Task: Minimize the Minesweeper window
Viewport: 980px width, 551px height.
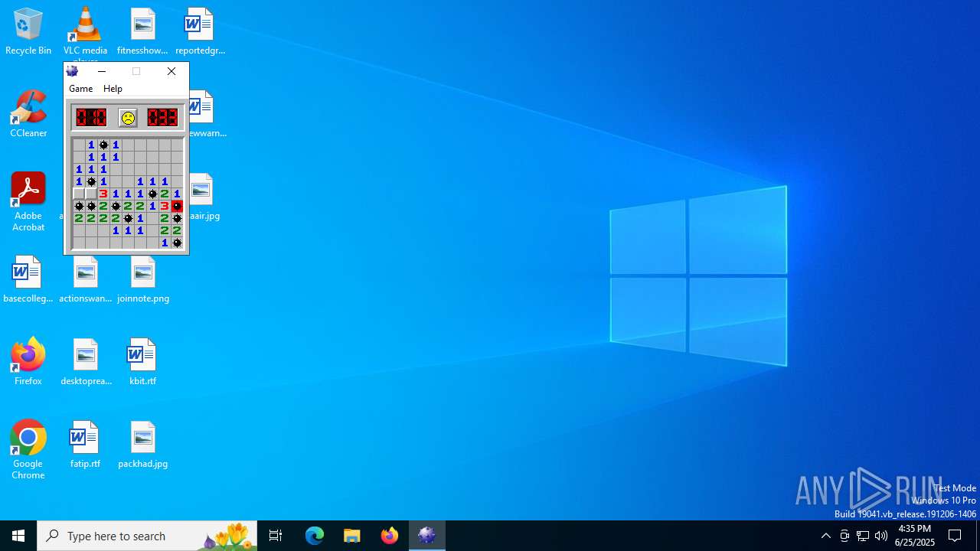Action: 102,71
